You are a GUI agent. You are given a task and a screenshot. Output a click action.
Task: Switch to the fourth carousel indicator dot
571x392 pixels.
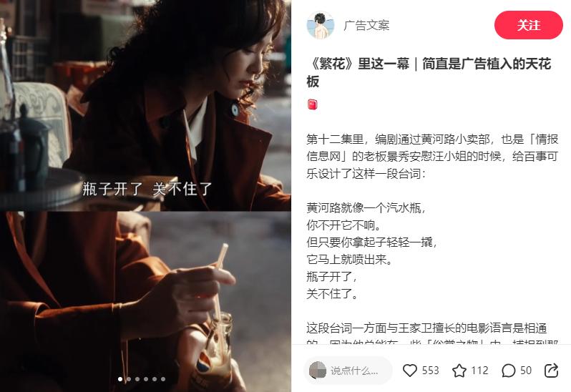click(x=146, y=379)
